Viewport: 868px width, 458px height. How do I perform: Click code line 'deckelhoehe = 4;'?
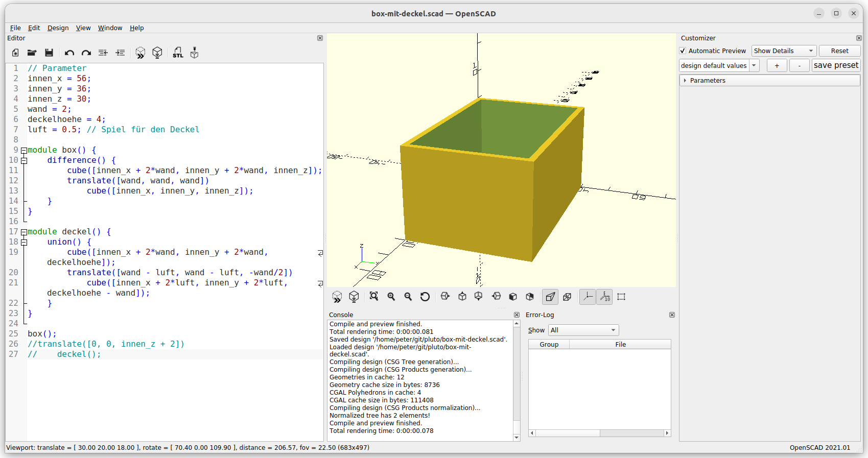[66, 119]
